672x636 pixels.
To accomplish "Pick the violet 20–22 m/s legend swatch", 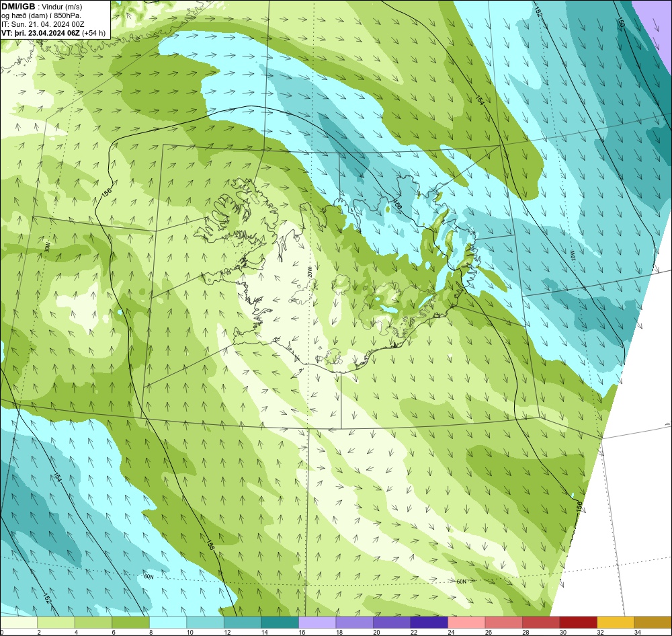I will [x=392, y=623].
